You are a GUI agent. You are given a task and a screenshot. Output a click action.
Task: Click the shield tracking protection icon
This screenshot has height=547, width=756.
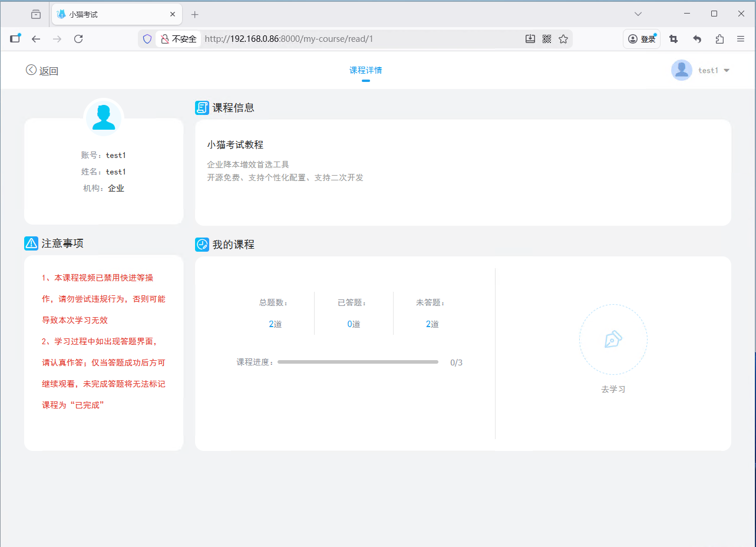pos(147,39)
